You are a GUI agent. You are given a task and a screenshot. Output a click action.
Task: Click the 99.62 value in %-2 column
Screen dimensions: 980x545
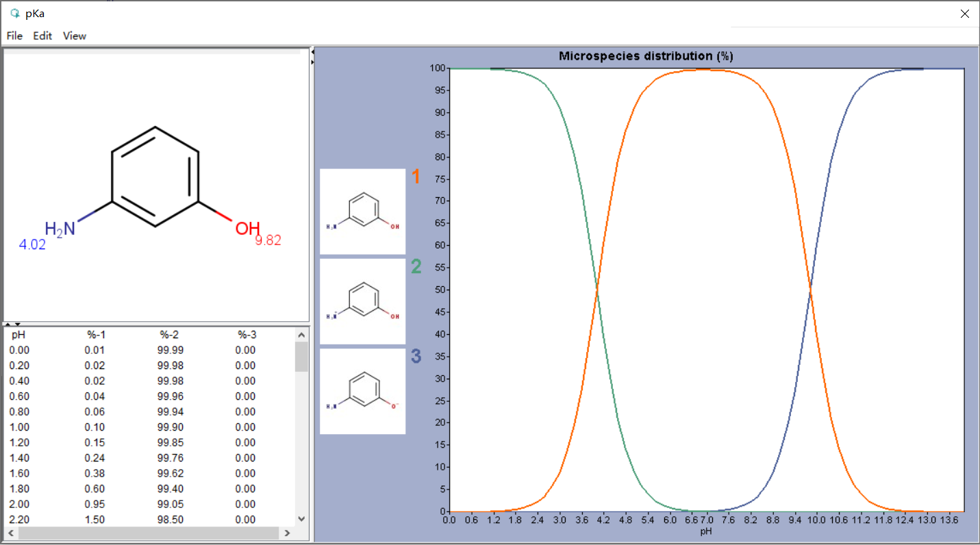(x=171, y=473)
